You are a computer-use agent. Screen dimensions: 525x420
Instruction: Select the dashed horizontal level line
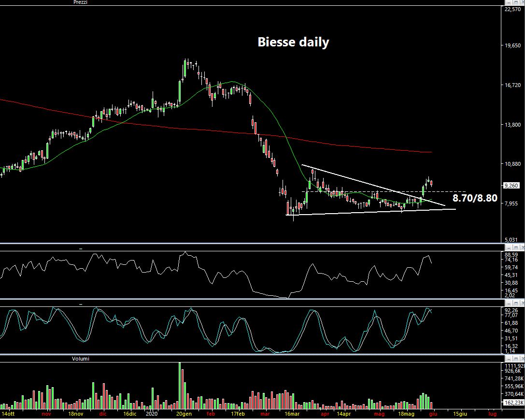pos(383,191)
